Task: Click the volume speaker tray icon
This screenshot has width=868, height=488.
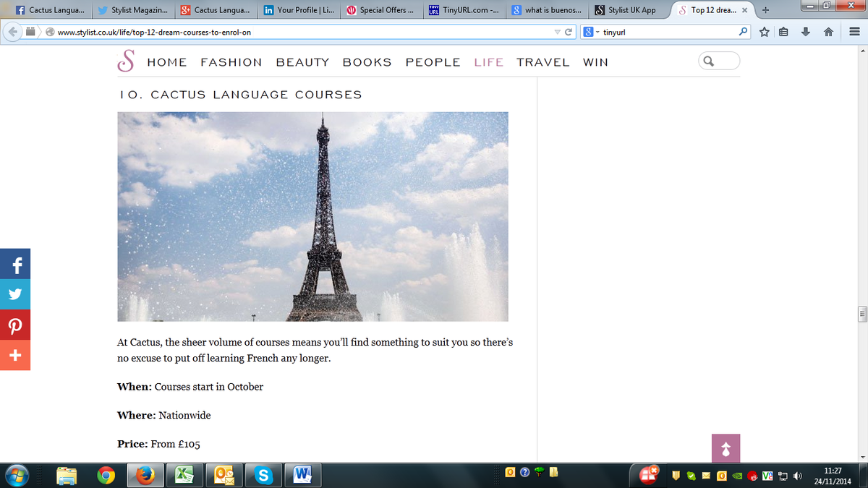Action: (798, 476)
